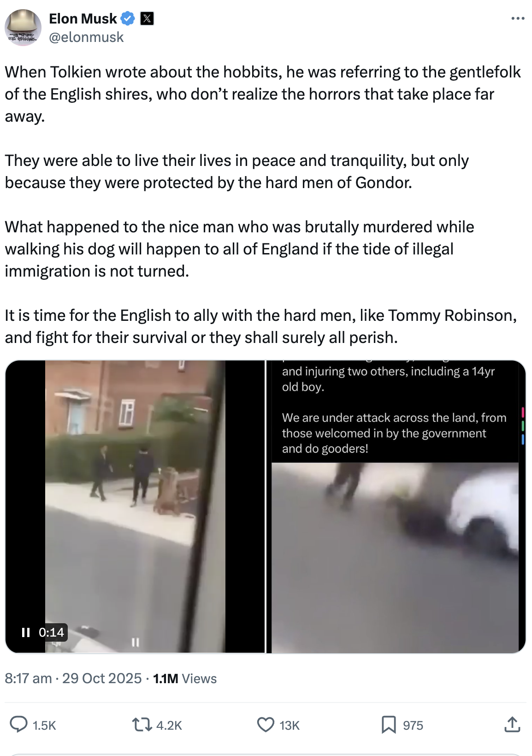Toggle the bookmark icon

point(389,725)
